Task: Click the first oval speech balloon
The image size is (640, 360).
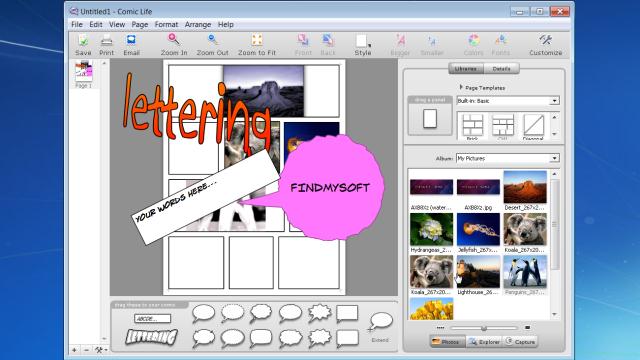Action: click(203, 313)
